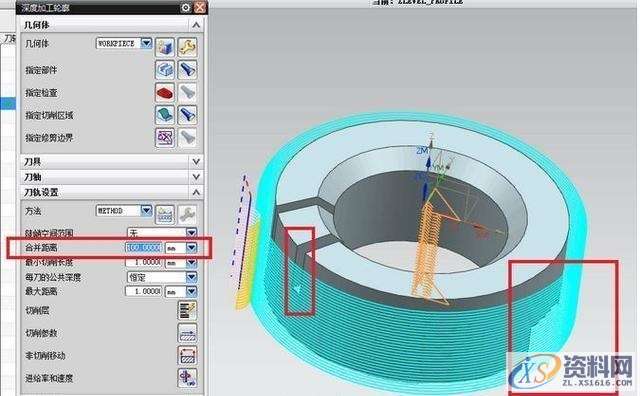Viewport: 640px width, 396px height.
Task: Open the dialog settings gear in the title bar
Action: (186, 7)
